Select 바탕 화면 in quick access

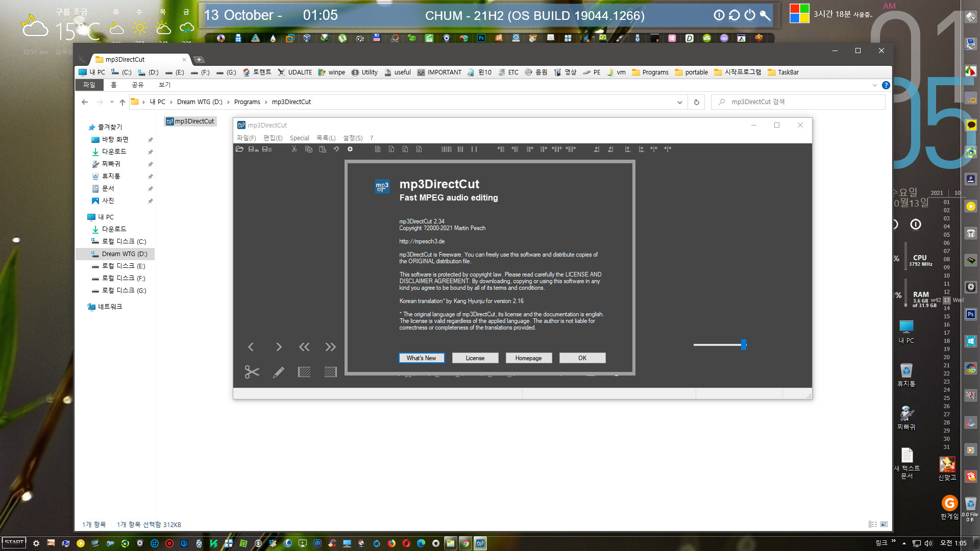tap(115, 139)
